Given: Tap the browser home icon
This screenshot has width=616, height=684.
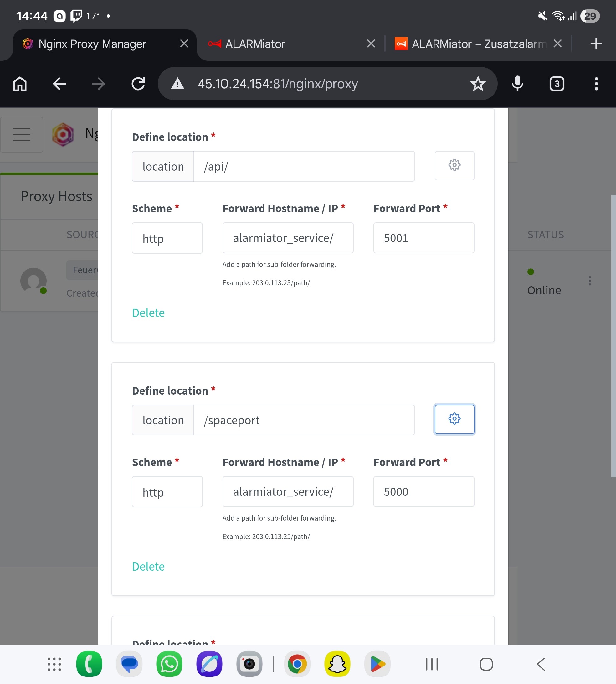Looking at the screenshot, I should coord(20,84).
